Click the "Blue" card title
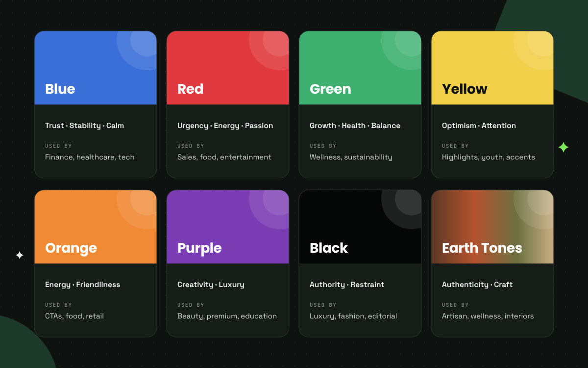This screenshot has width=588, height=368. pos(60,89)
